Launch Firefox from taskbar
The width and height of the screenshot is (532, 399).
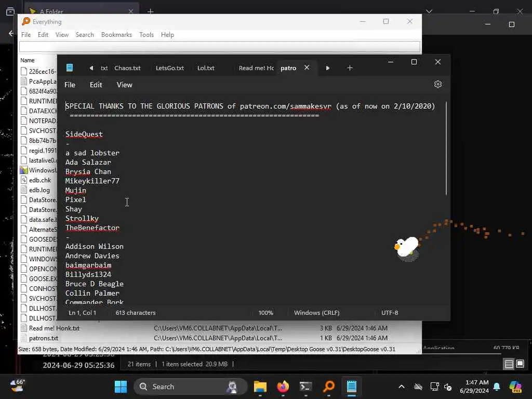[283, 387]
